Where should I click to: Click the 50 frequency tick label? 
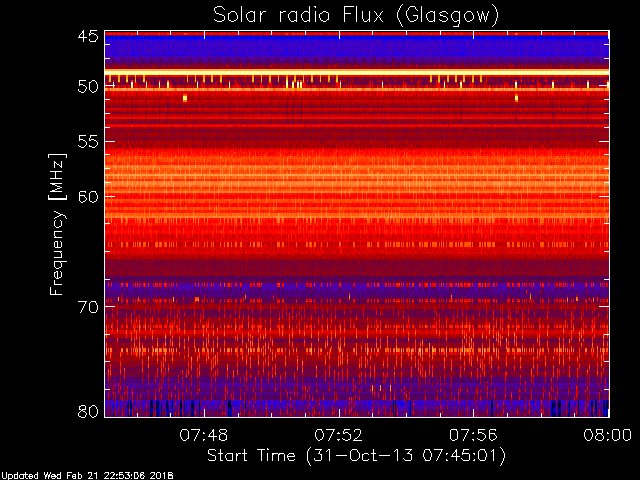(87, 87)
